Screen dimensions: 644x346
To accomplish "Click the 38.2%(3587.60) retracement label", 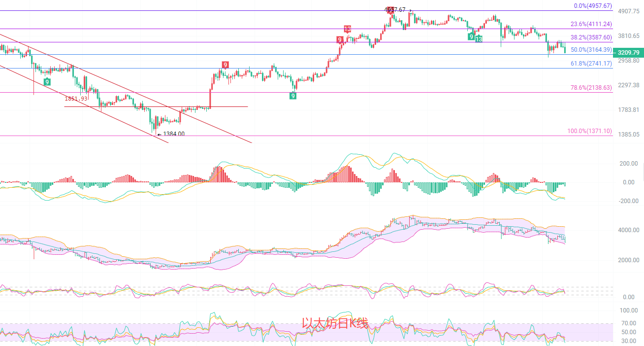I will (x=591, y=37).
